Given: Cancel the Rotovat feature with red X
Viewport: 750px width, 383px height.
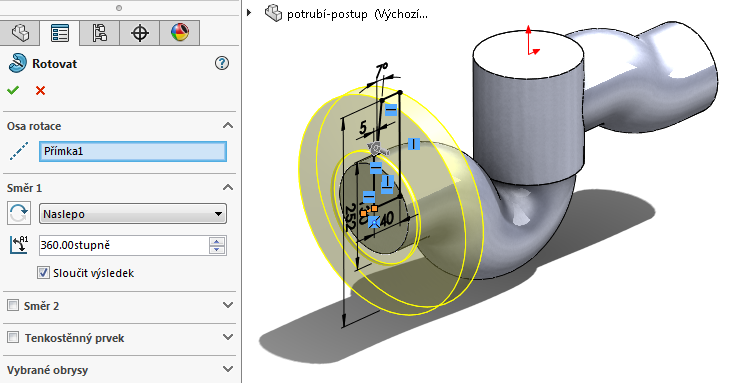Looking at the screenshot, I should pos(40,90).
